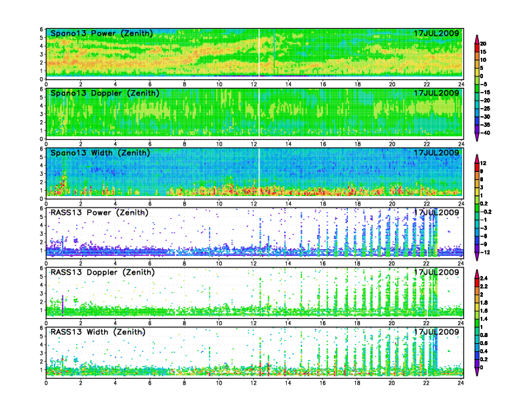Click the '-5' colorbar label
The image size is (532, 411).
484,84
